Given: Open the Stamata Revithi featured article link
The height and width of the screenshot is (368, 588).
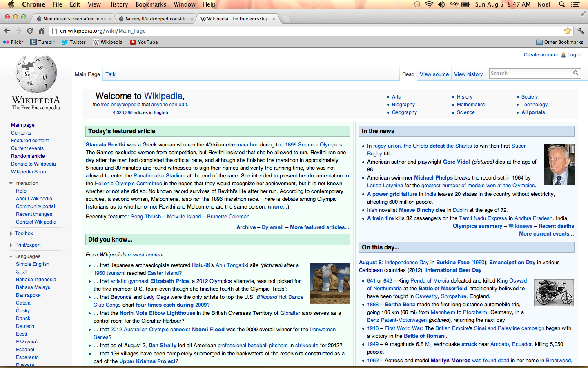Looking at the screenshot, I should [105, 145].
